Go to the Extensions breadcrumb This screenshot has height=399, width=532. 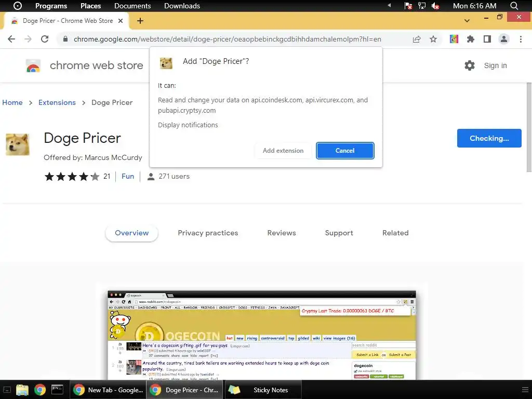[x=57, y=102]
